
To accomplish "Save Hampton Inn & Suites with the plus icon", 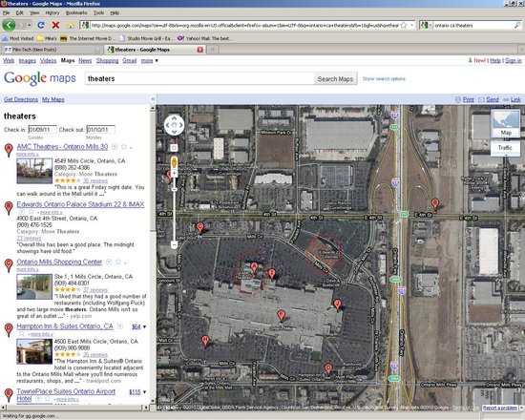I will coord(120,326).
